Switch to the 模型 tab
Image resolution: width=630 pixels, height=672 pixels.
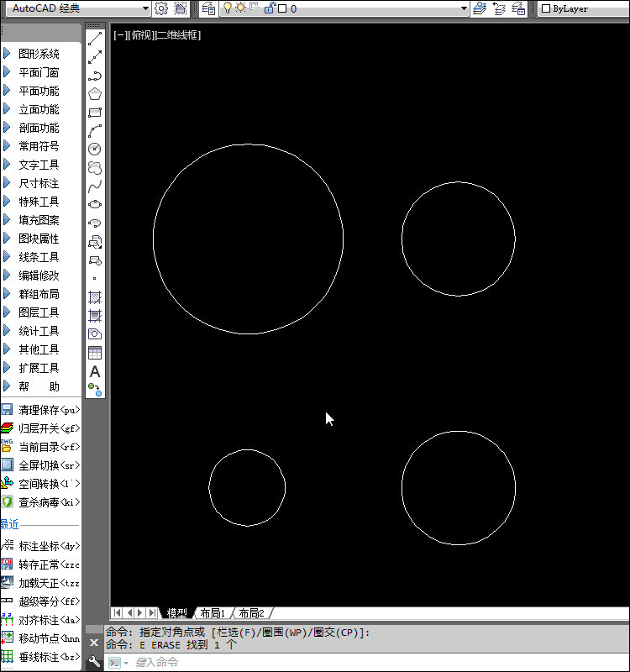tap(177, 613)
